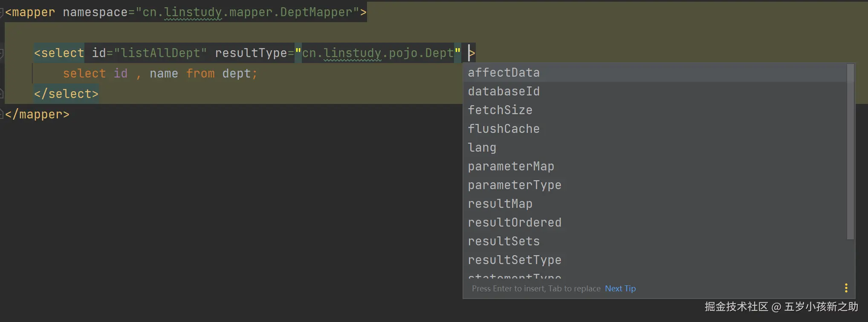Select flushCache completion item
The width and height of the screenshot is (868, 322).
(503, 129)
